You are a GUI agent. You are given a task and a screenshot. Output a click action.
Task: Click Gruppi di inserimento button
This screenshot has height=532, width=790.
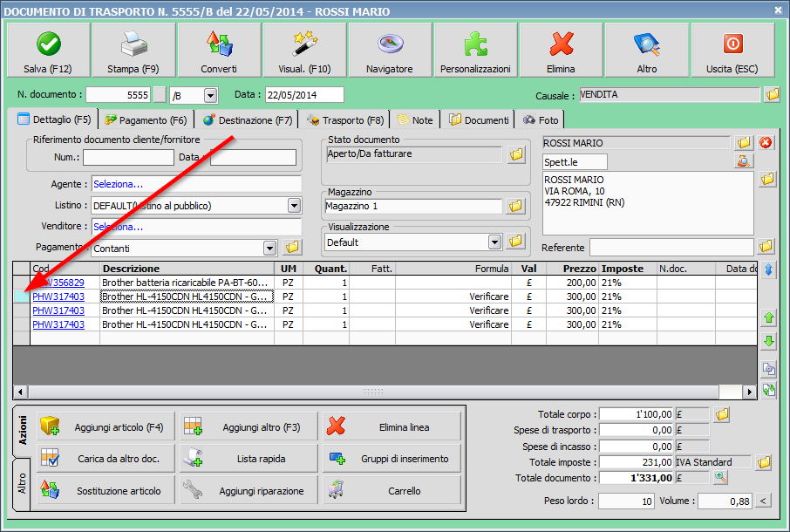(x=392, y=459)
